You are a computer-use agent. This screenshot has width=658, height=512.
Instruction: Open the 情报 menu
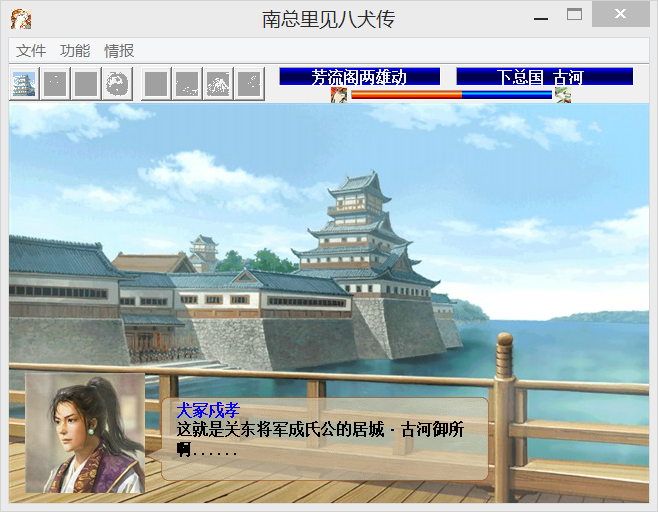point(119,51)
